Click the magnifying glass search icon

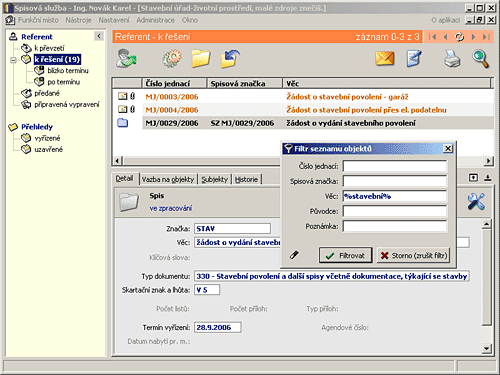pyautogui.click(x=480, y=59)
